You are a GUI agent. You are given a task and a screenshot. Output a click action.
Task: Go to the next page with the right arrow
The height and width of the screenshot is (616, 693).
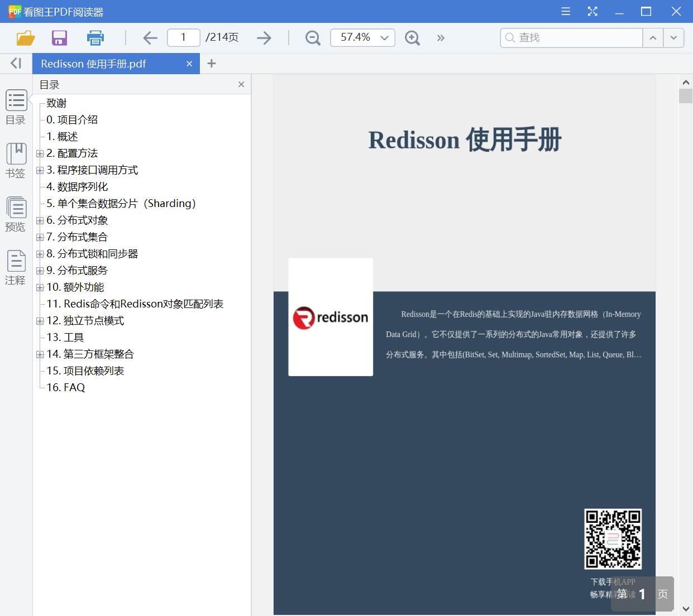(264, 38)
